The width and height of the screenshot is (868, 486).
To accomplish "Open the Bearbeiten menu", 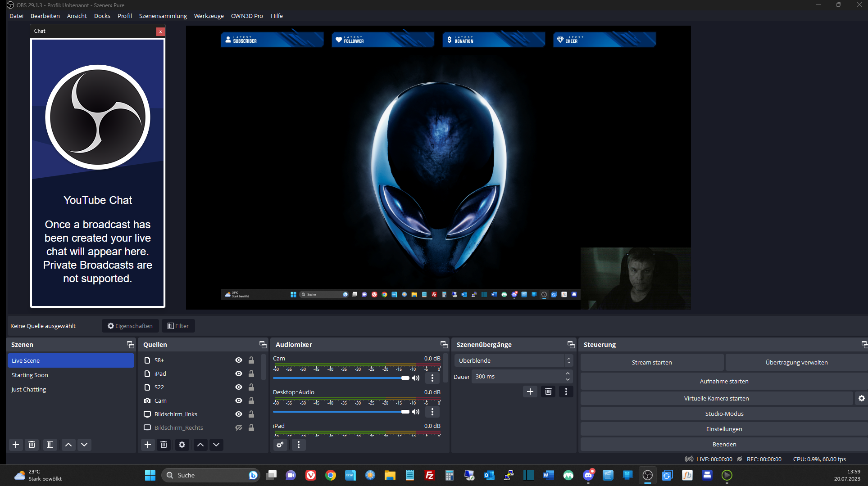I will pyautogui.click(x=45, y=16).
